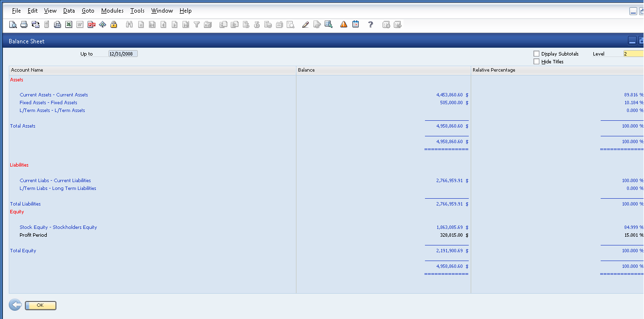Screen dimensions: 644x319
Task: Export the Balance Sheet to Excel
Action: tap(69, 24)
